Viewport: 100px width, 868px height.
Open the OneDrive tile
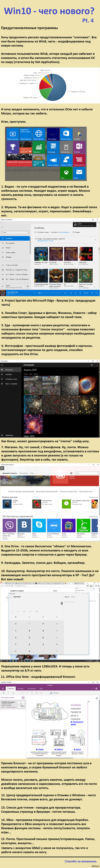(x=79, y=134)
